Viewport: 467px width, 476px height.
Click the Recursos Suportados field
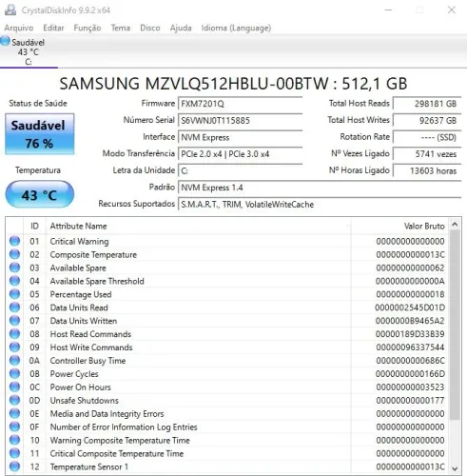(x=320, y=205)
